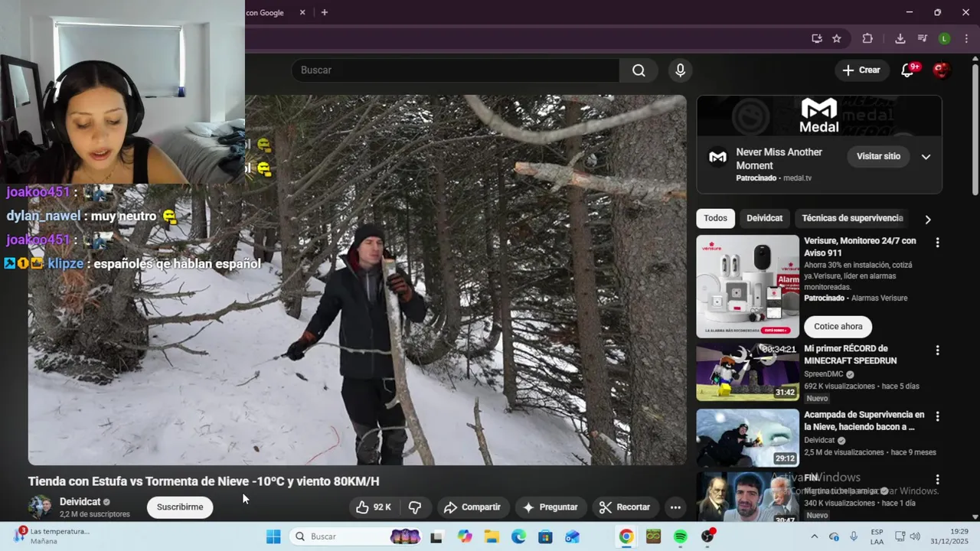Screen dimensions: 980x551
Task: Open Microsoft Edge from taskbar
Action: [x=518, y=536]
